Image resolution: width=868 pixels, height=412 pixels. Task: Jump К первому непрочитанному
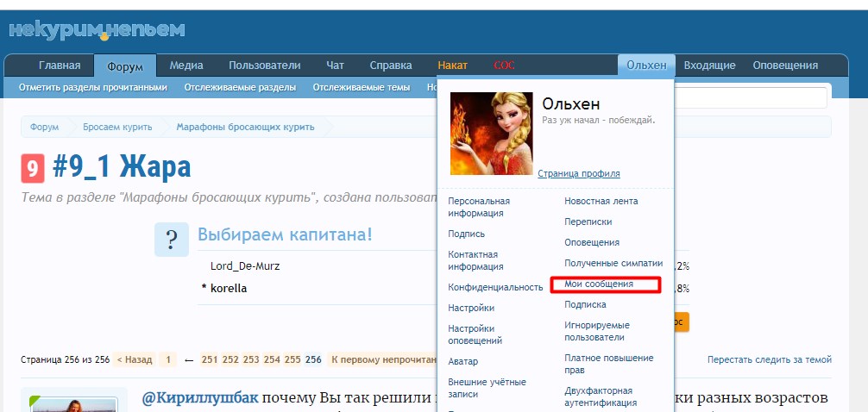click(382, 359)
